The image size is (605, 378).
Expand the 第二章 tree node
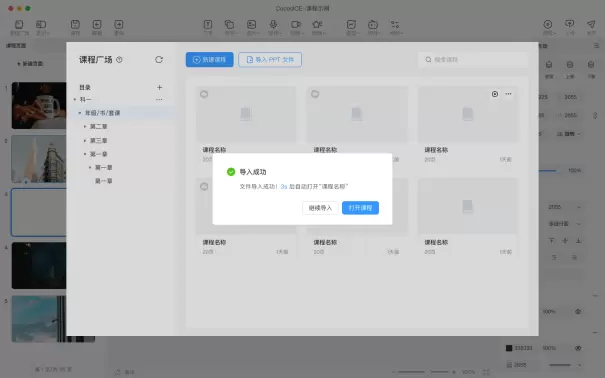(85, 127)
